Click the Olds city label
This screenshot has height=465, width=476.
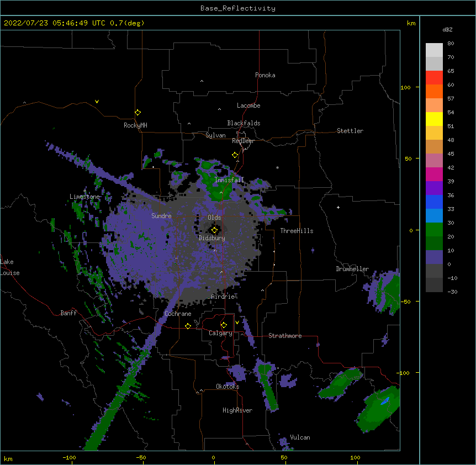click(x=214, y=218)
